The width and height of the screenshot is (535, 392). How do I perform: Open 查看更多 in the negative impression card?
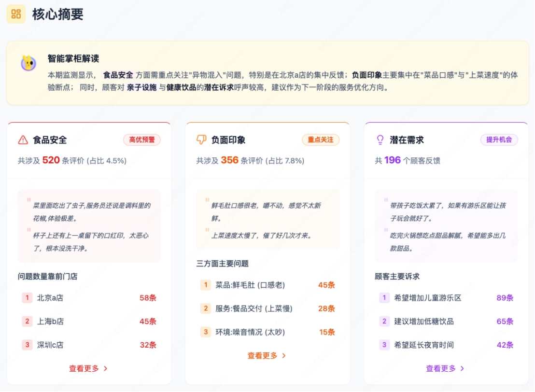(263, 356)
